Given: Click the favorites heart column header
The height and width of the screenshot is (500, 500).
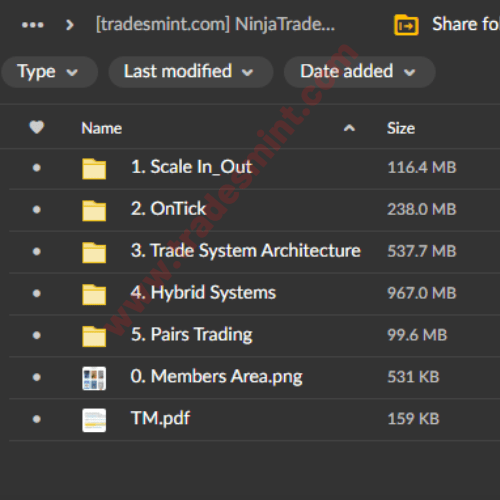Looking at the screenshot, I should [x=37, y=127].
